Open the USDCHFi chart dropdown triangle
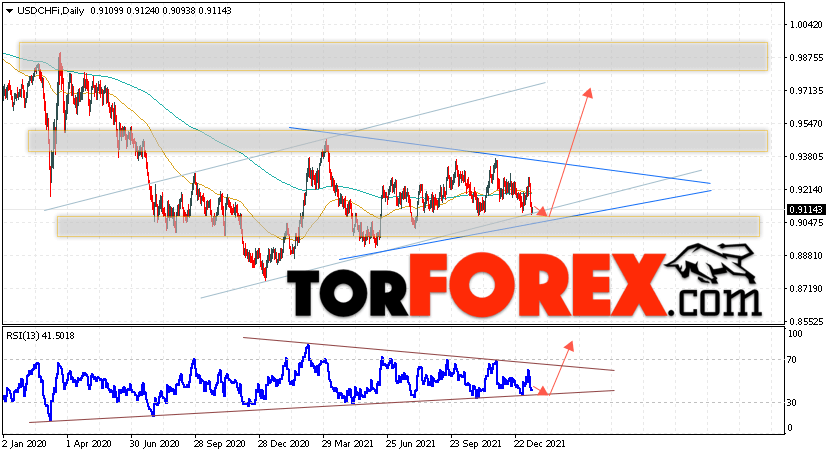Screen dimensions: 830x455 coord(9,11)
